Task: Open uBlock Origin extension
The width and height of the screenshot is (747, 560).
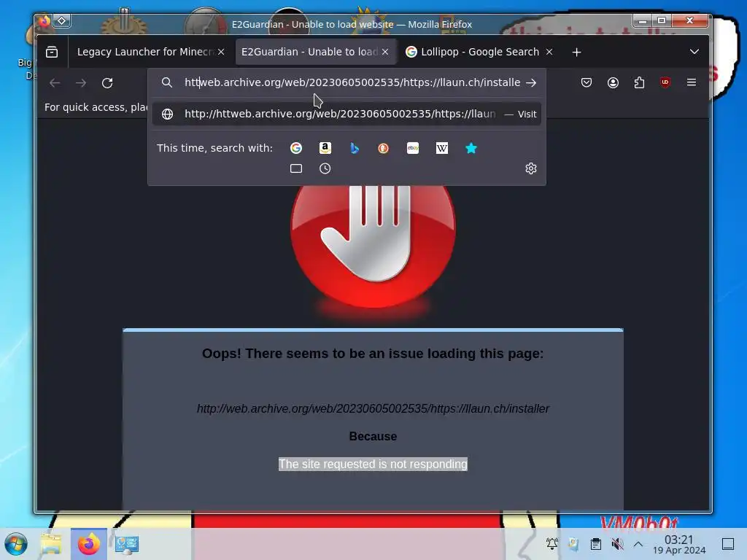Action: pyautogui.click(x=665, y=83)
